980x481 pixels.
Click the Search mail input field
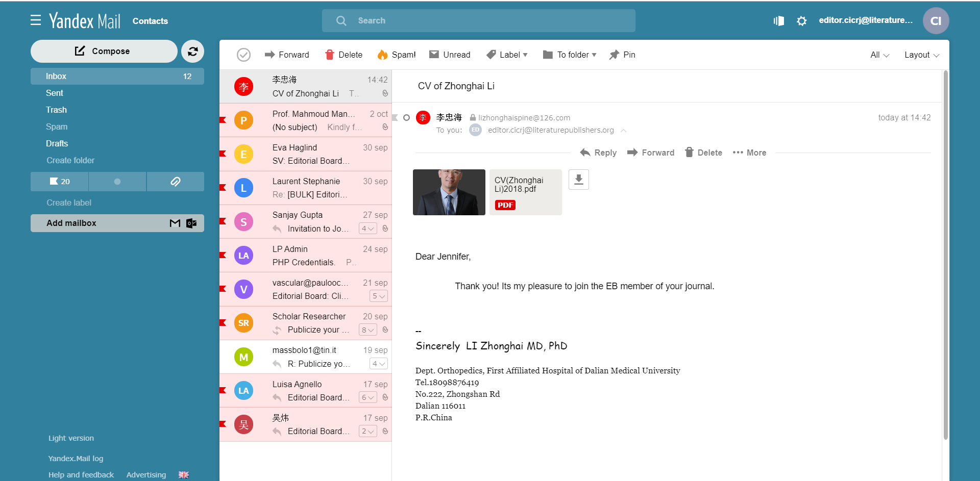pos(479,21)
